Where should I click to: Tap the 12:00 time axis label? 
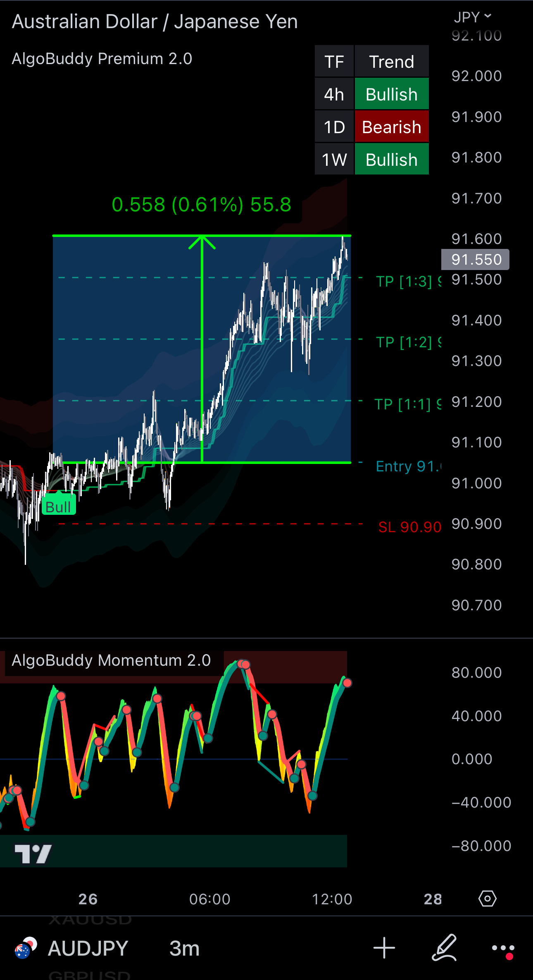[332, 899]
